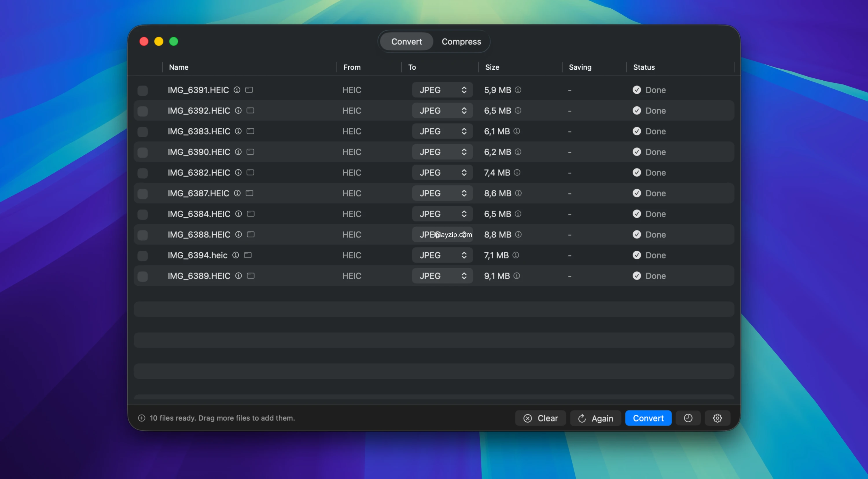868x479 pixels.
Task: Click preview icon beside IMG_6384.HEIC
Action: click(x=251, y=214)
